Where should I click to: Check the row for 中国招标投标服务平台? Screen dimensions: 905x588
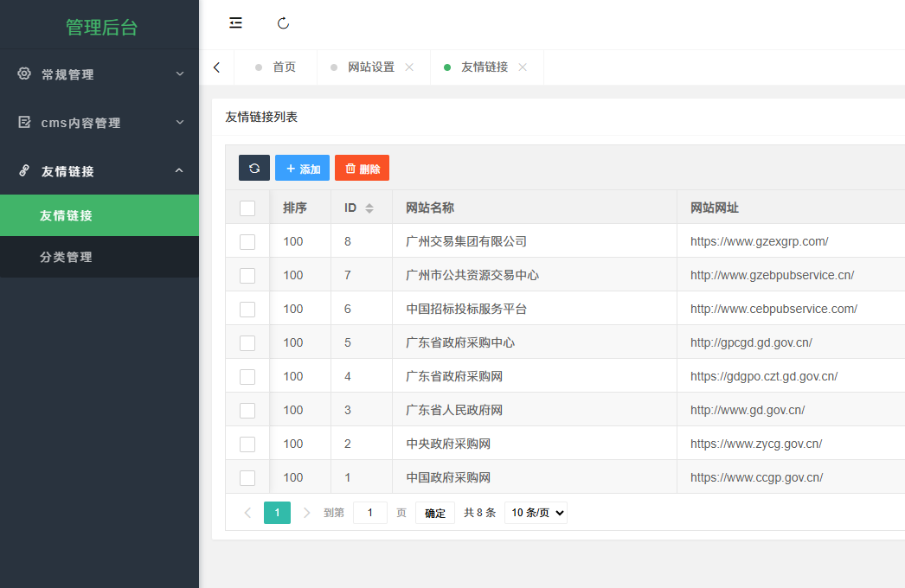click(247, 310)
